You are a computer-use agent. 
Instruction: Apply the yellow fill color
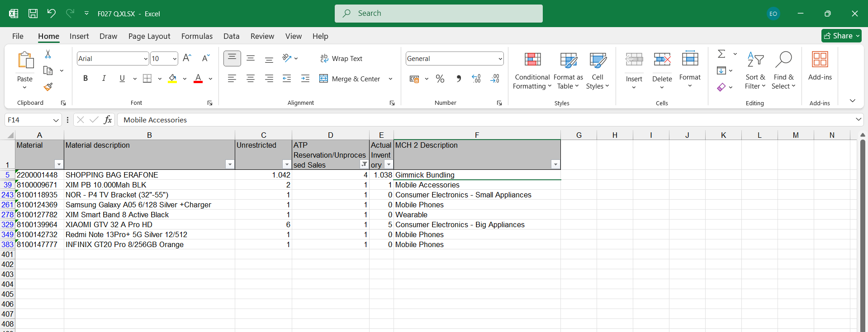click(x=172, y=79)
